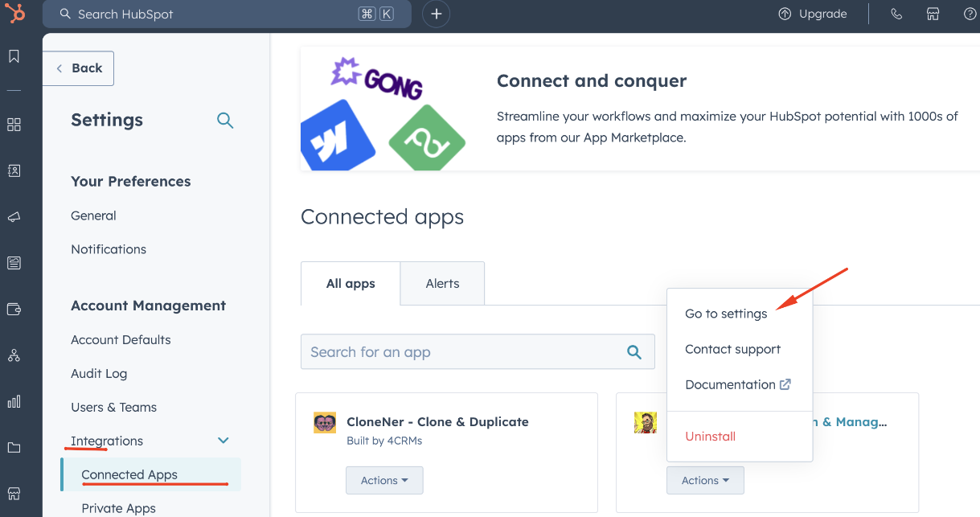Open the Actions dropdown under CloneNer
The height and width of the screenshot is (517, 980).
(384, 480)
